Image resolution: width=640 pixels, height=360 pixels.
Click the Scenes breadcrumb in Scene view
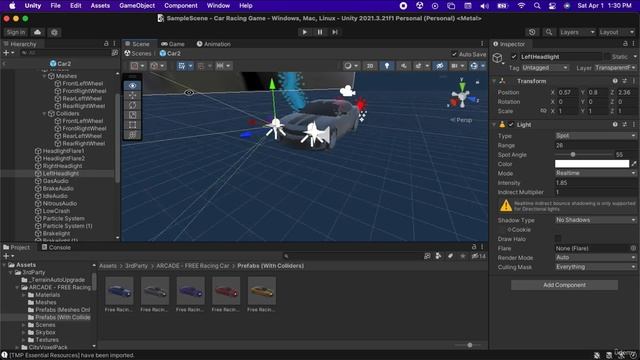tap(138, 53)
